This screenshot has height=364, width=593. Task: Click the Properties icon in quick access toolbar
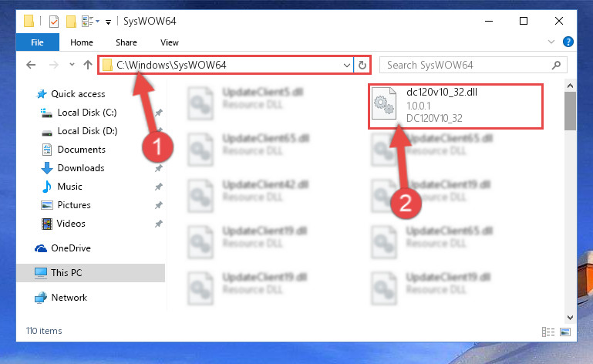[54, 22]
